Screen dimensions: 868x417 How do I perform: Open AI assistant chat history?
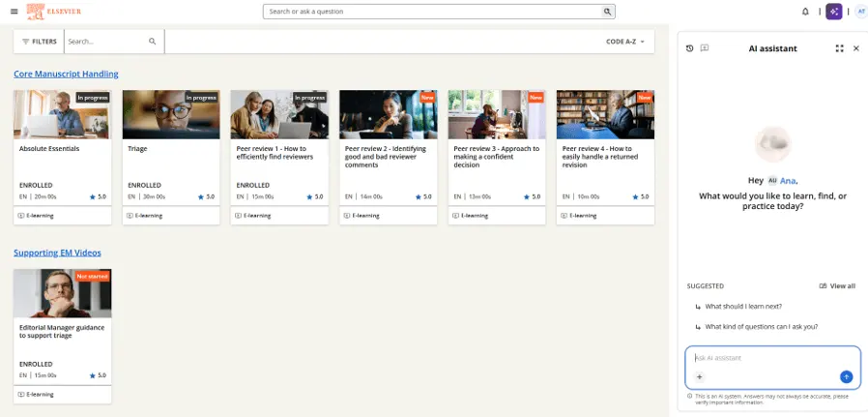(x=689, y=48)
